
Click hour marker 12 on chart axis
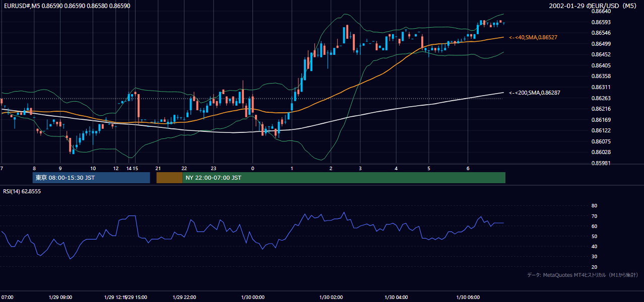tap(116, 168)
